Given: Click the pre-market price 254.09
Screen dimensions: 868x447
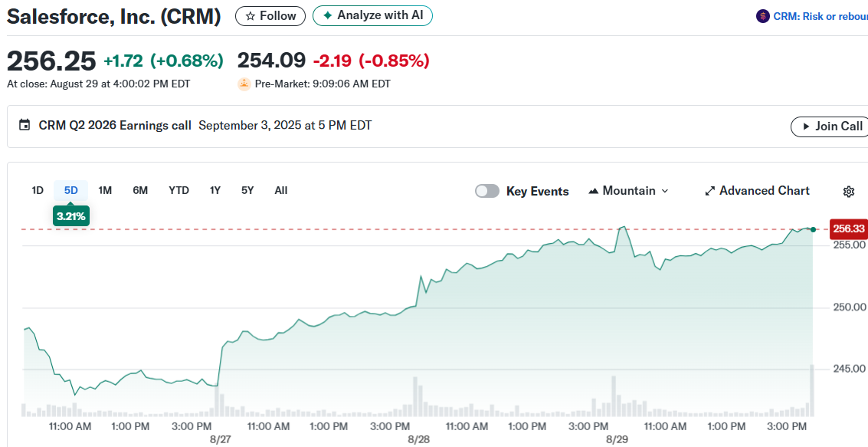Looking at the screenshot, I should (x=271, y=61).
